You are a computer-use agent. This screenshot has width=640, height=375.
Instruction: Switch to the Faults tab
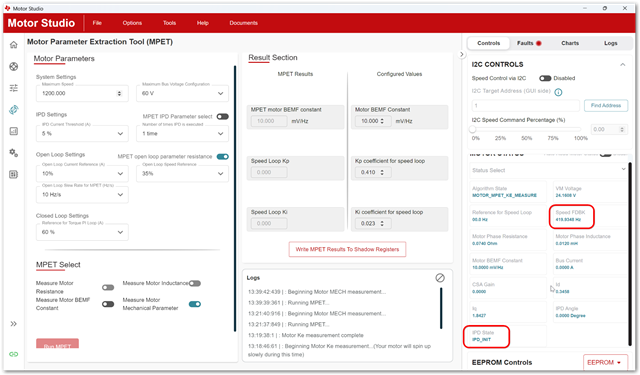click(529, 43)
